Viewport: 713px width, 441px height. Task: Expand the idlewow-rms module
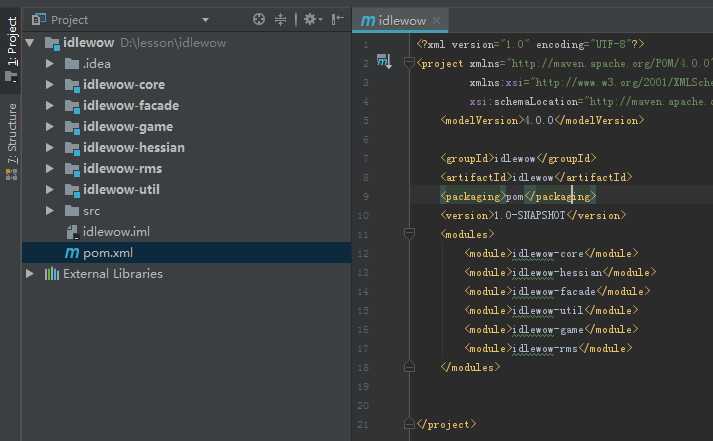tap(50, 169)
